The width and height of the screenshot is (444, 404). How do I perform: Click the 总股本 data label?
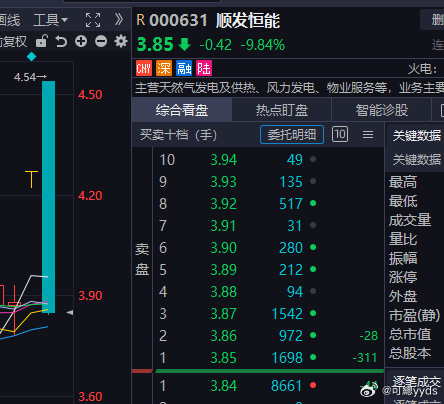[x=410, y=353]
